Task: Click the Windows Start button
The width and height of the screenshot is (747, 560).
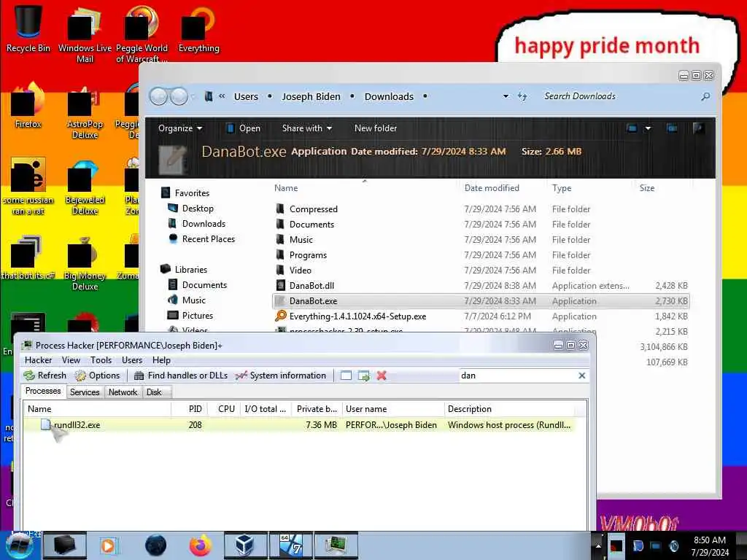Action: [x=19, y=545]
